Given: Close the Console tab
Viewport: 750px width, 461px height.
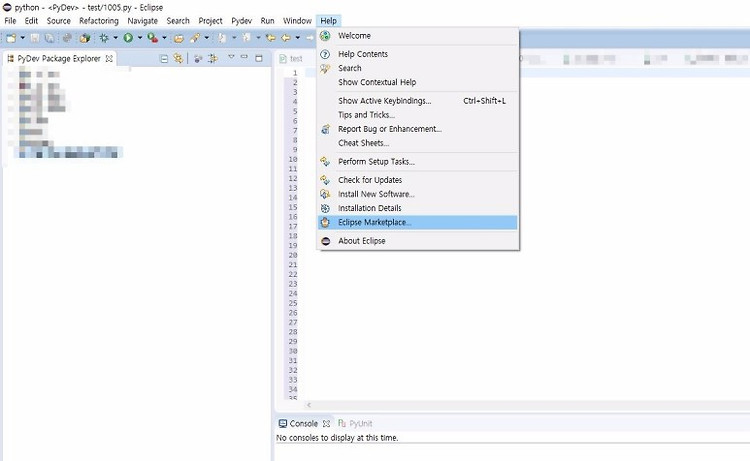Looking at the screenshot, I should (x=326, y=424).
